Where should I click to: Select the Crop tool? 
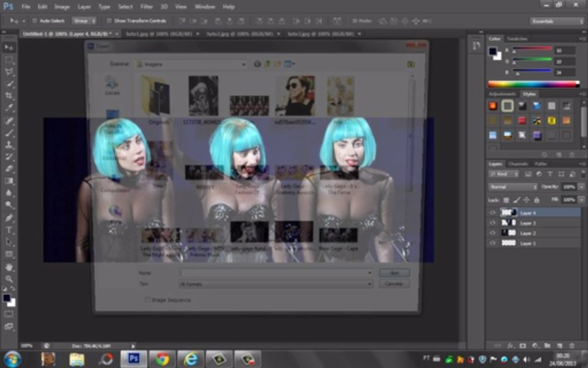[x=9, y=96]
